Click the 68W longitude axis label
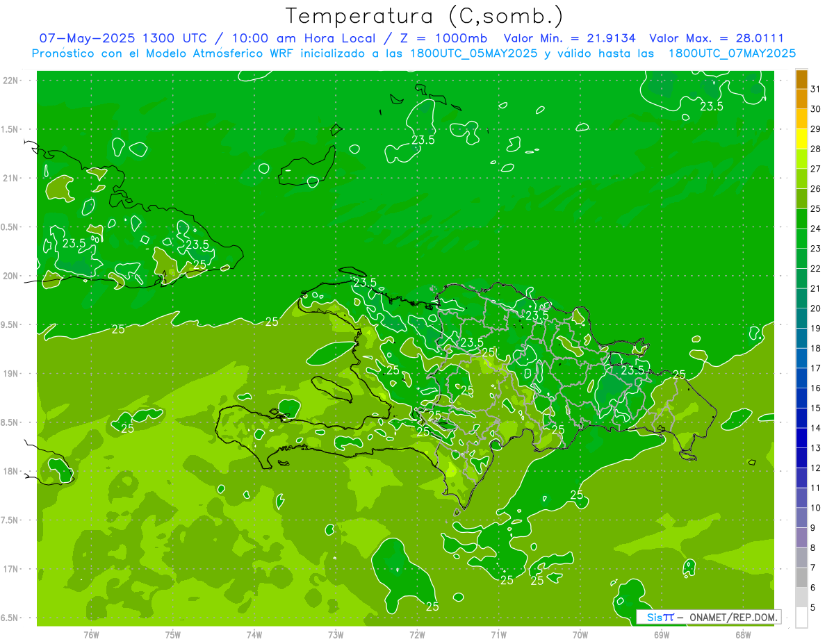 coord(743,635)
